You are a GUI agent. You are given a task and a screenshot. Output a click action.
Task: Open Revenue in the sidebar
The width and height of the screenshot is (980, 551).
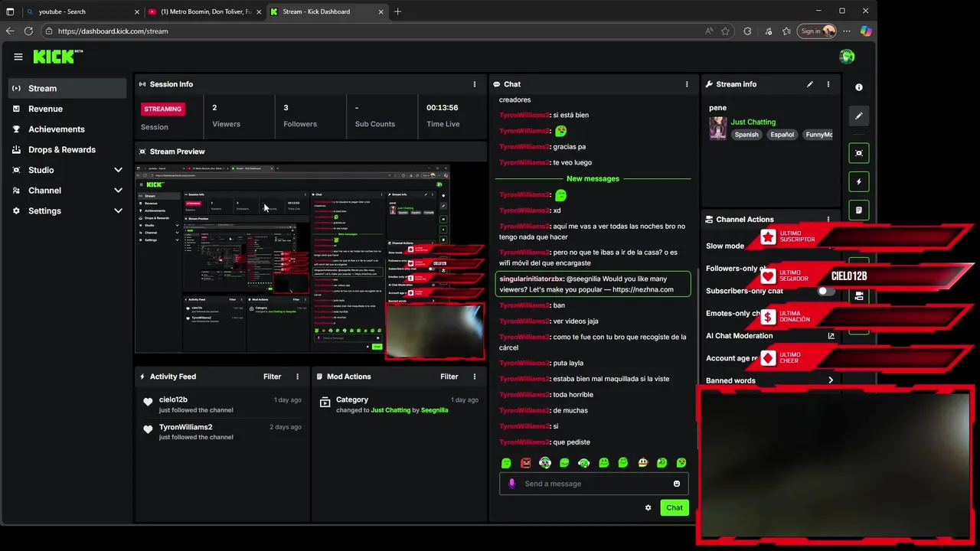[67, 109]
